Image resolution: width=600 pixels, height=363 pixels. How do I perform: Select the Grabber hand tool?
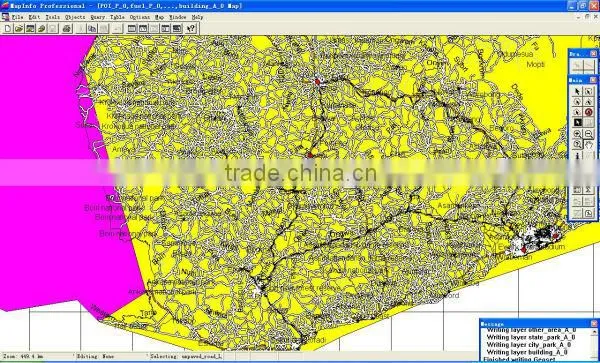tap(589, 145)
